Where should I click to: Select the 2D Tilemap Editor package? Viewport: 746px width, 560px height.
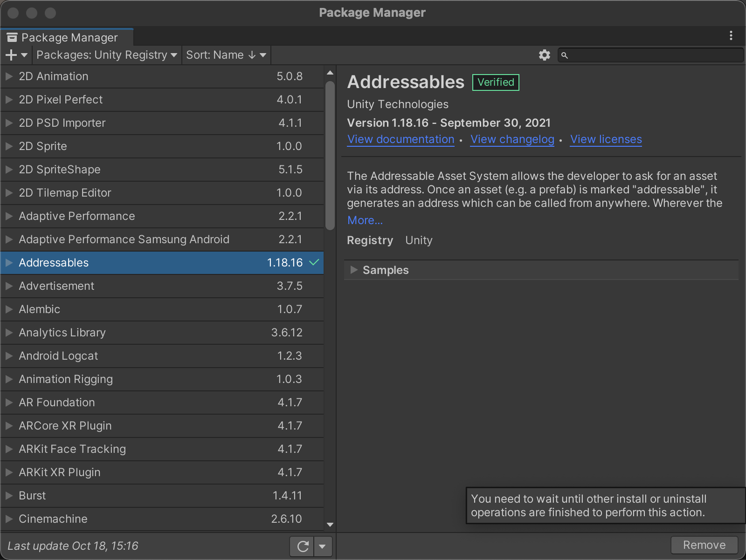[x=162, y=193]
